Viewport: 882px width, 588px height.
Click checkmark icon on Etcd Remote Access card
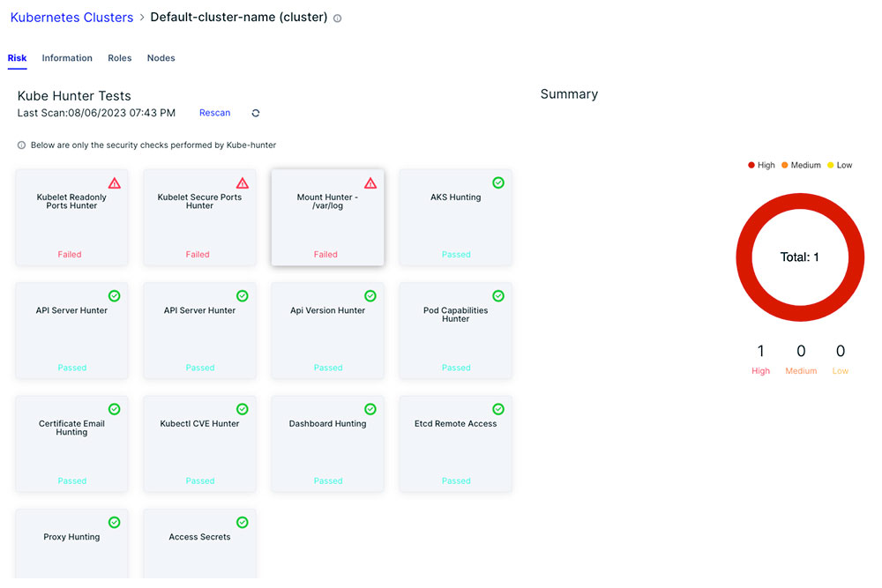[498, 409]
